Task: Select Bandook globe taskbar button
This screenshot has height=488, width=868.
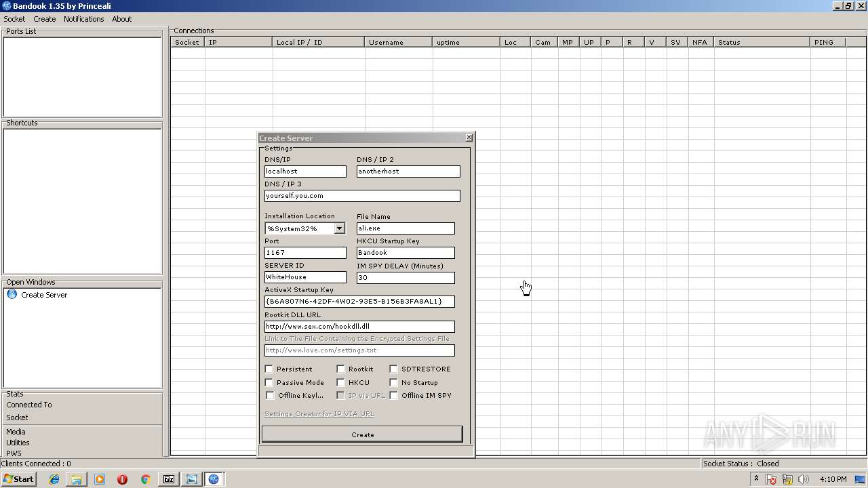Action: [214, 479]
